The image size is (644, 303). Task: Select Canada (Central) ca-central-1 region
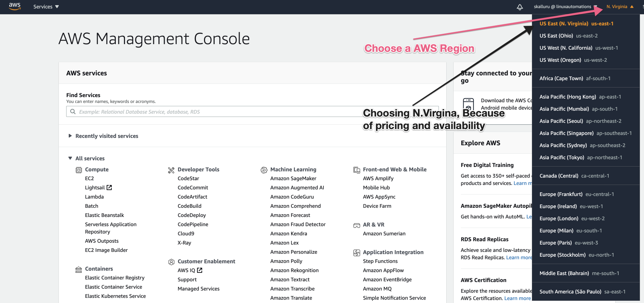586,176
